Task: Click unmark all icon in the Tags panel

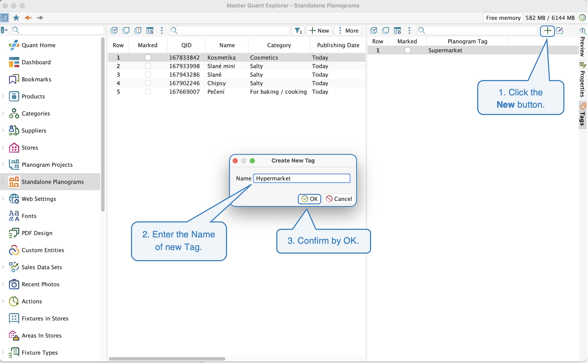Action: [x=386, y=30]
